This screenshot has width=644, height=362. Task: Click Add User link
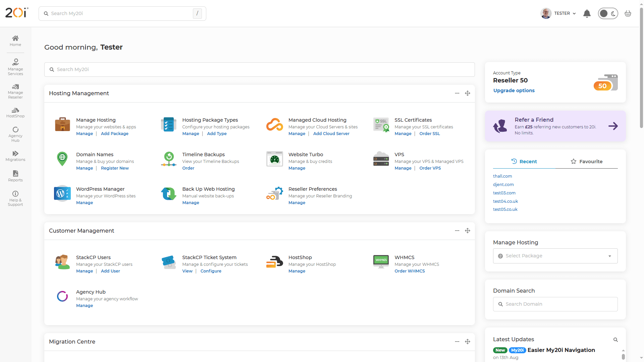click(110, 271)
